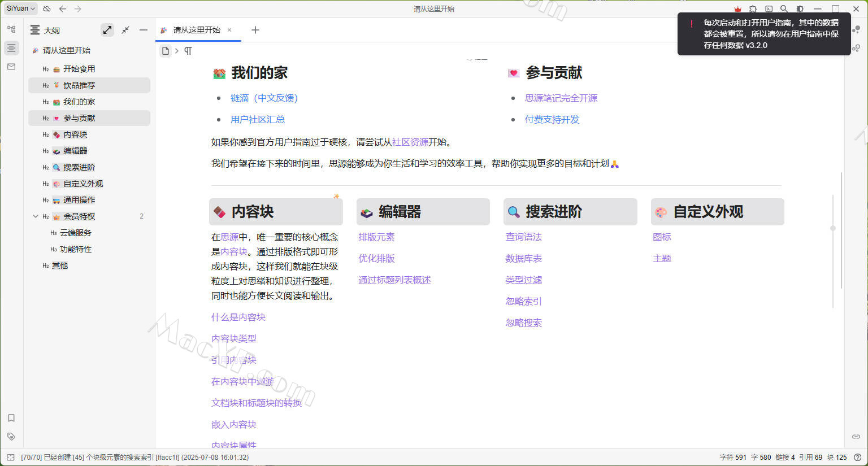868x466 pixels.
Task: Open the 主题 link under 自定义外观
Action: pyautogui.click(x=662, y=259)
